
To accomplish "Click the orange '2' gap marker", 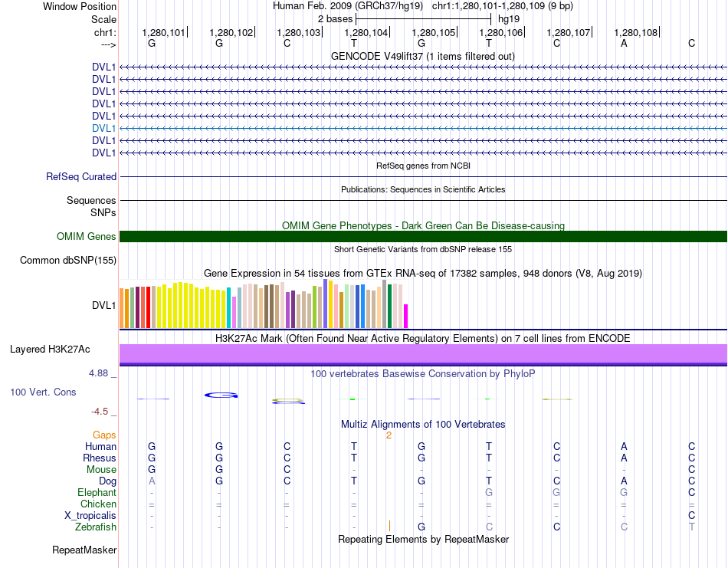I will [x=389, y=435].
